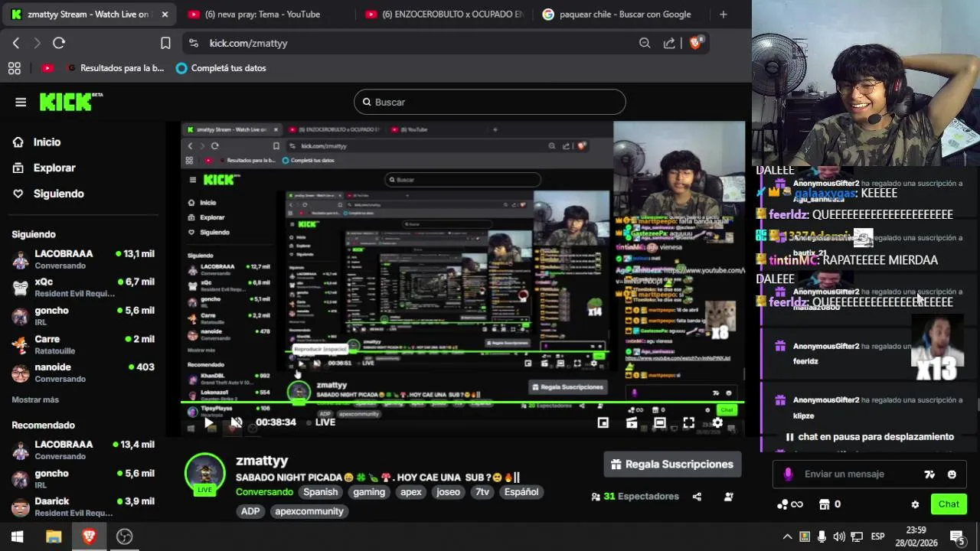Open player settings gear
Viewport: 980px width, 551px height.
point(717,422)
